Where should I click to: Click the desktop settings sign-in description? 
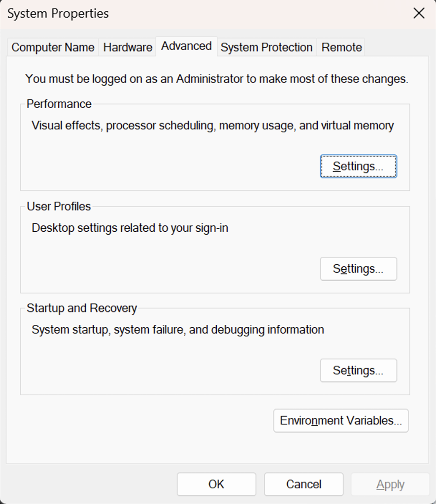[130, 228]
